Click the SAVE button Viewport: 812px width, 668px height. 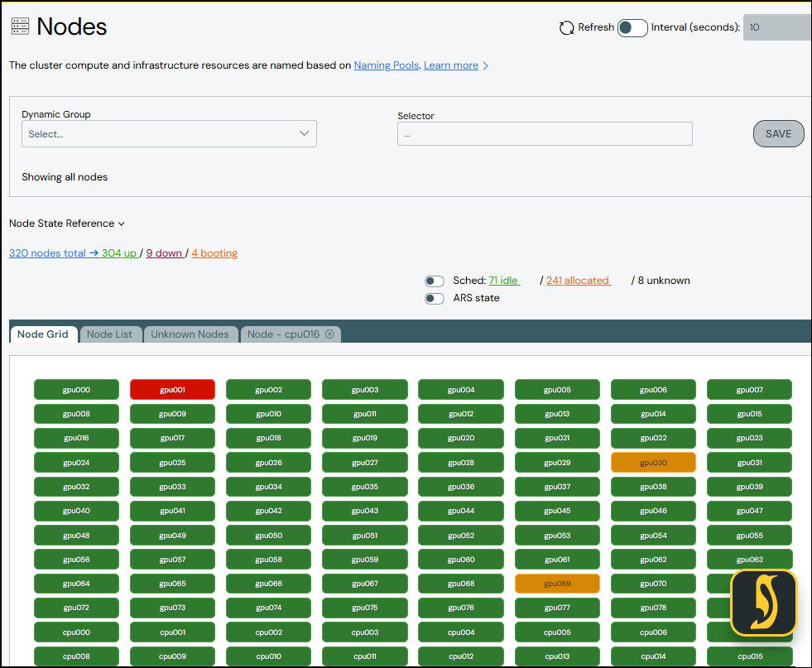coord(778,133)
